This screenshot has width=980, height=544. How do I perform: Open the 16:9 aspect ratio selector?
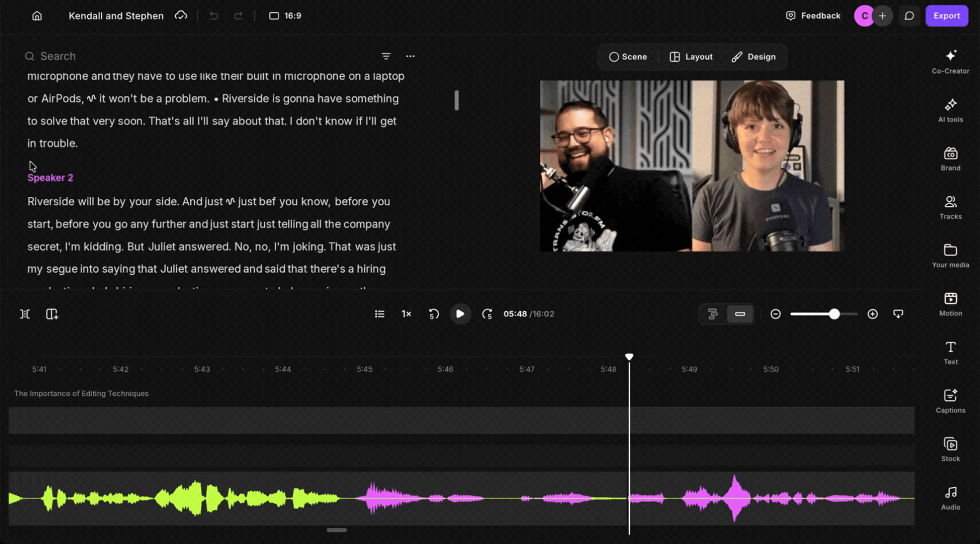coord(285,16)
